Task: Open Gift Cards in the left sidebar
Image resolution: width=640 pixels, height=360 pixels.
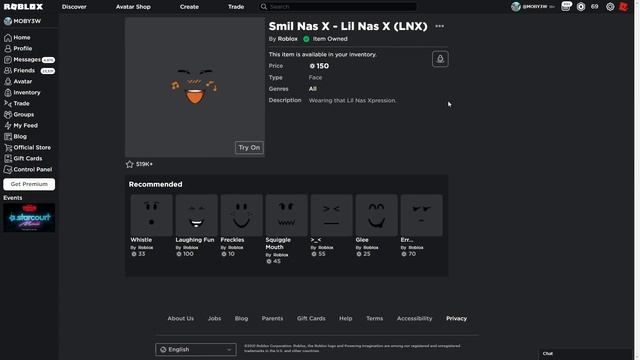Action: point(23,159)
